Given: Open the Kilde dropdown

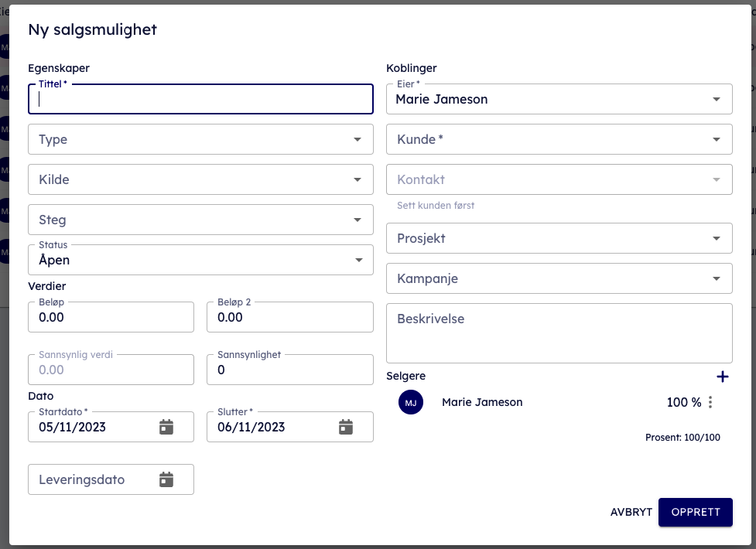Looking at the screenshot, I should coord(200,179).
